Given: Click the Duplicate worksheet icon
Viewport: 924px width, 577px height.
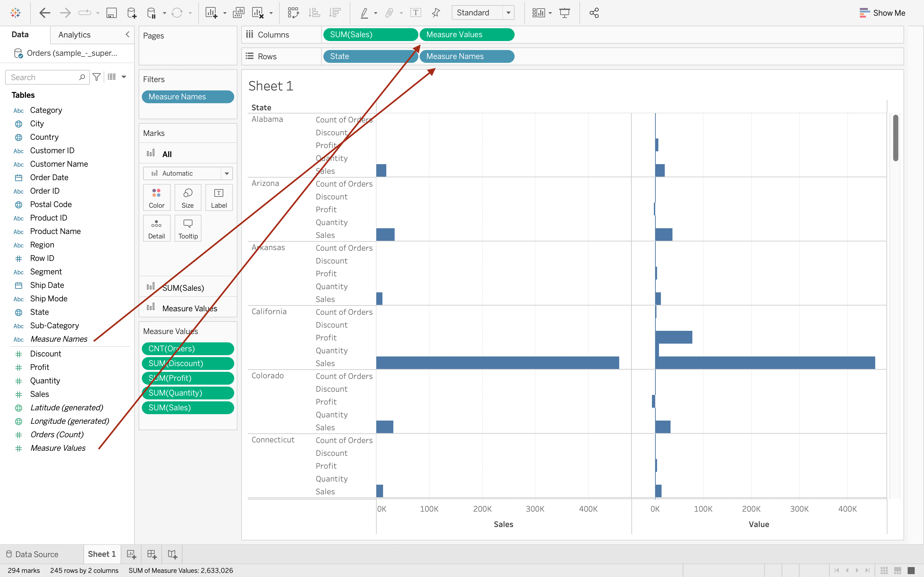Looking at the screenshot, I should click(x=238, y=13).
